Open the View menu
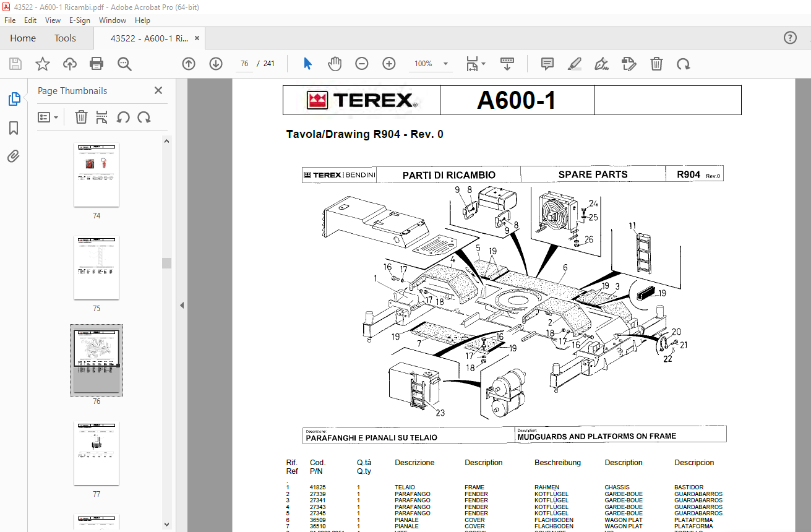Screen dimensions: 811x532 53,20
